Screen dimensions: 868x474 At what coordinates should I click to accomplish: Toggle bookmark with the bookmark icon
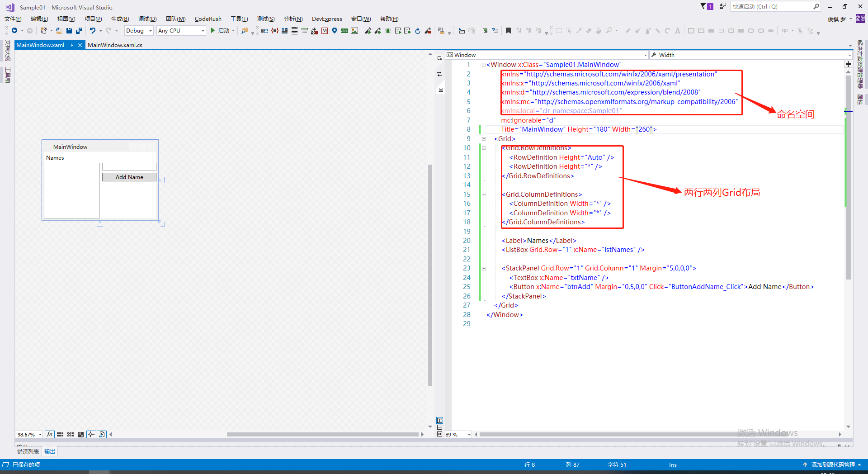[508, 31]
